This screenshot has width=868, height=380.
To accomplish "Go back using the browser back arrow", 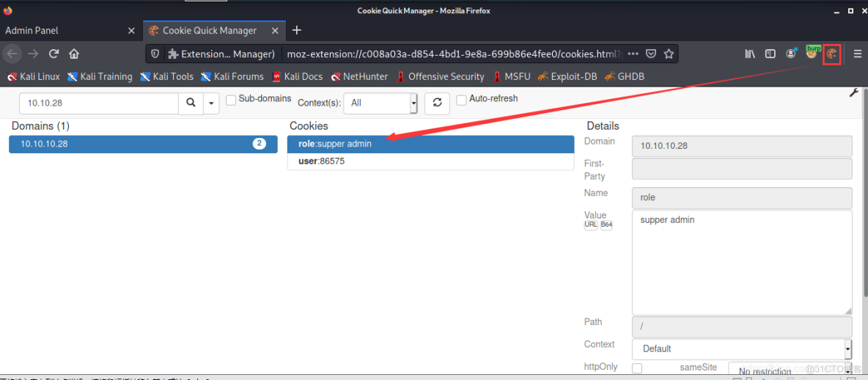I will (x=12, y=54).
